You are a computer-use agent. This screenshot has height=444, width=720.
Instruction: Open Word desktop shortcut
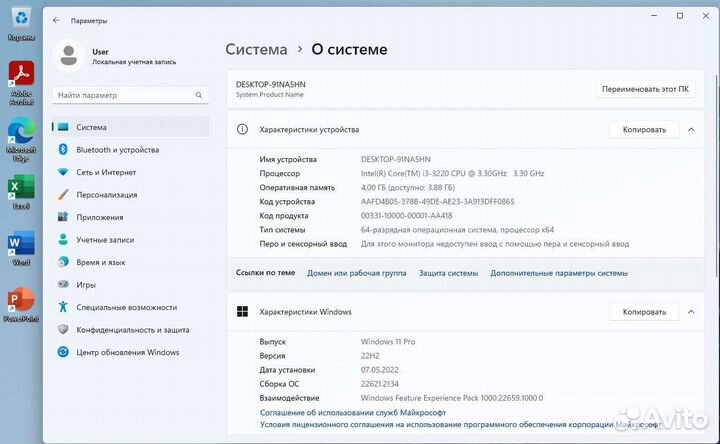[21, 248]
